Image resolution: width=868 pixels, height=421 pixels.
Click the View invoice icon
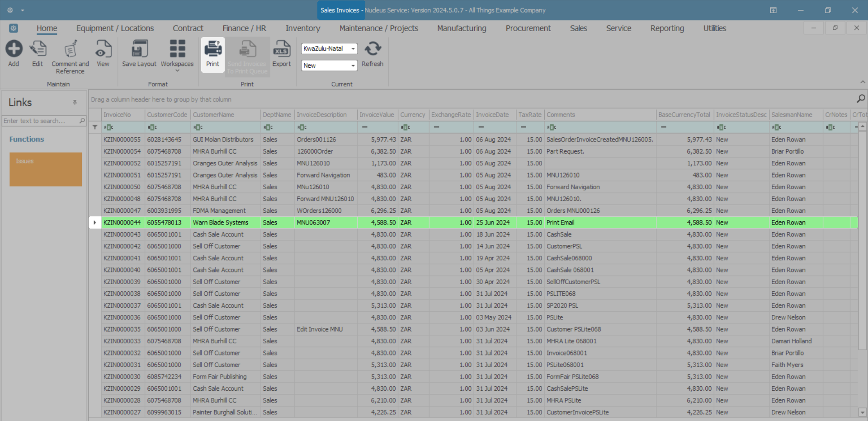pos(103,49)
